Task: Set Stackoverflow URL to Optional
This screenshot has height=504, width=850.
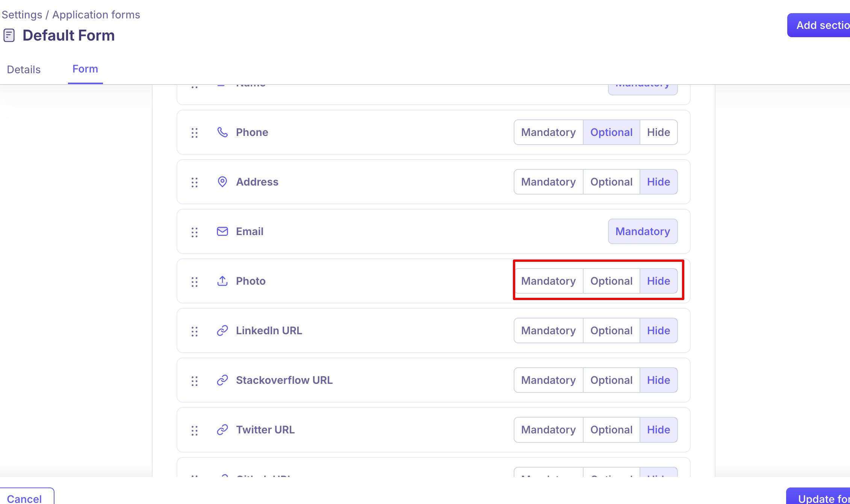Action: [611, 380]
